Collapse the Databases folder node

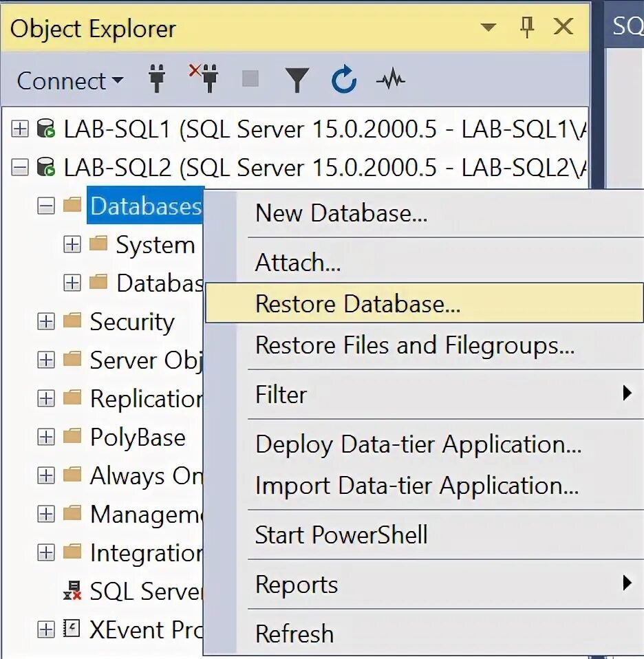[x=46, y=206]
